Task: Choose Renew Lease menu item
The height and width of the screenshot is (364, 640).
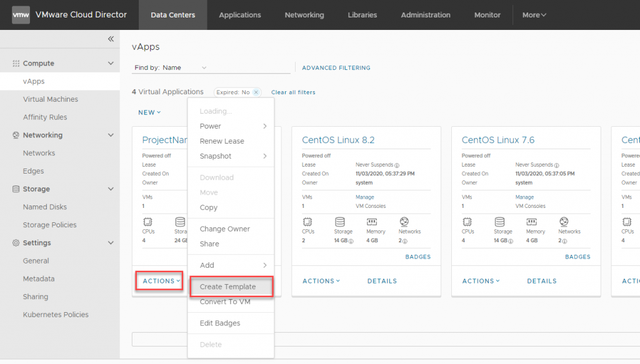Action: [x=231, y=141]
